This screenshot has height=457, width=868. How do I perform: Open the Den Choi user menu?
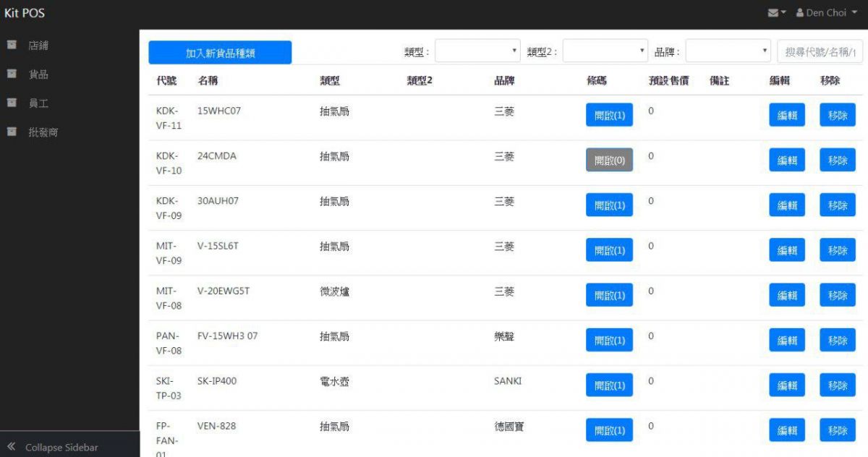tap(826, 13)
